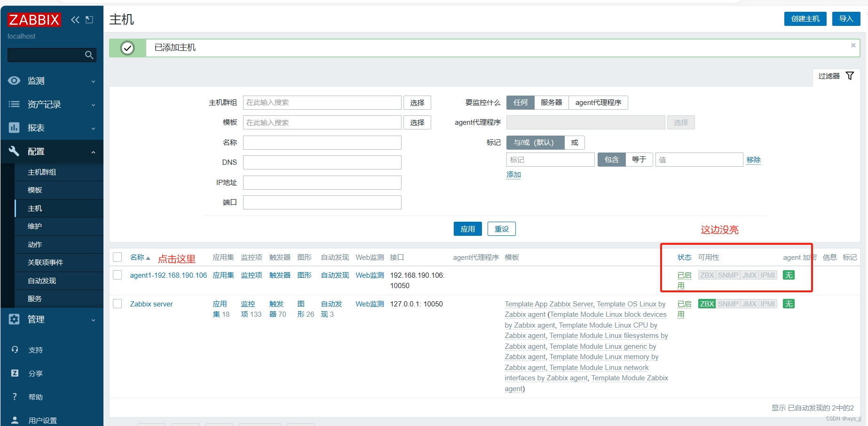Screen dimensions: 868x426
Task: Open Zabbix server host link
Action: pyautogui.click(x=151, y=304)
